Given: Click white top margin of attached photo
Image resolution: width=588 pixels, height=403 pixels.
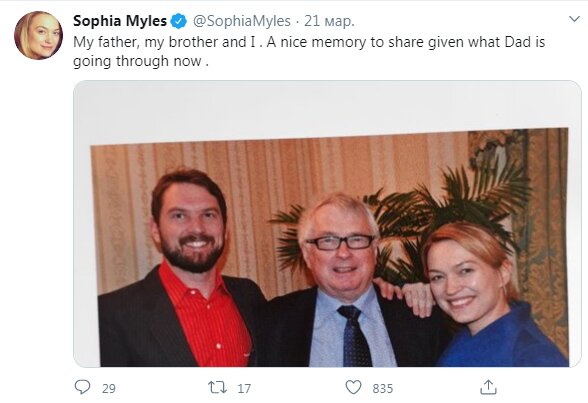Looking at the screenshot, I should [x=327, y=107].
